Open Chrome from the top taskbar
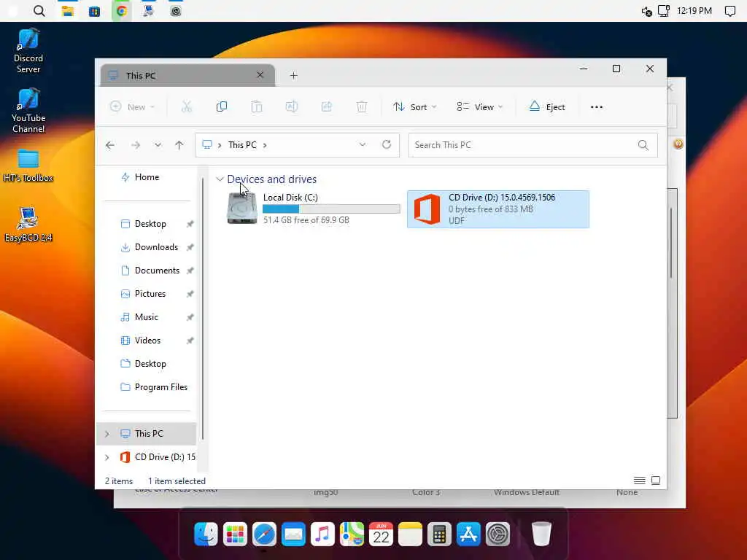 coord(122,11)
